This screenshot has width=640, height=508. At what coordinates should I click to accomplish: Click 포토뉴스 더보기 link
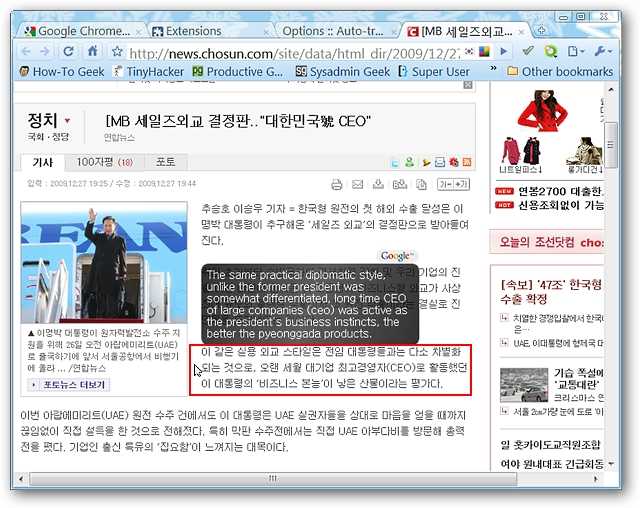point(69,384)
